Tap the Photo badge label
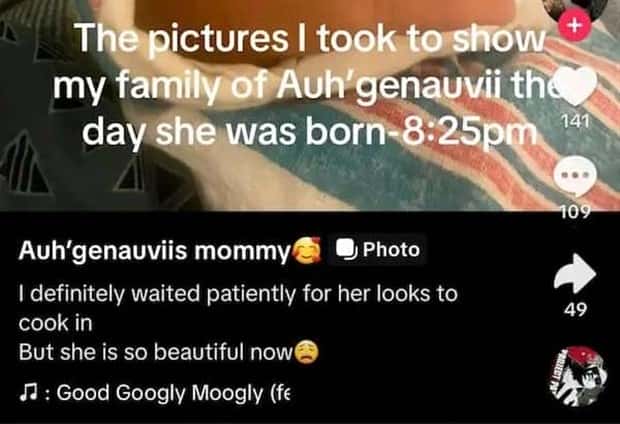Viewport: 620px width, 424px height. pyautogui.click(x=377, y=250)
